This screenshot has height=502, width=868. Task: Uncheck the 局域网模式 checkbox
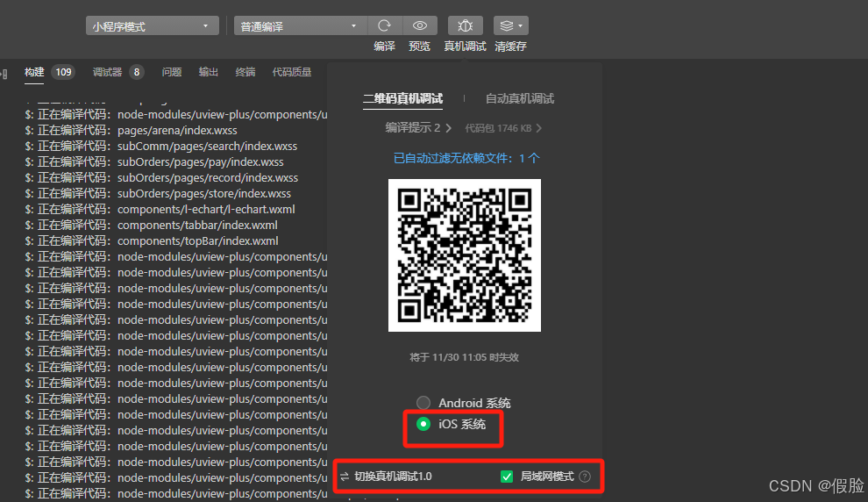click(x=507, y=477)
